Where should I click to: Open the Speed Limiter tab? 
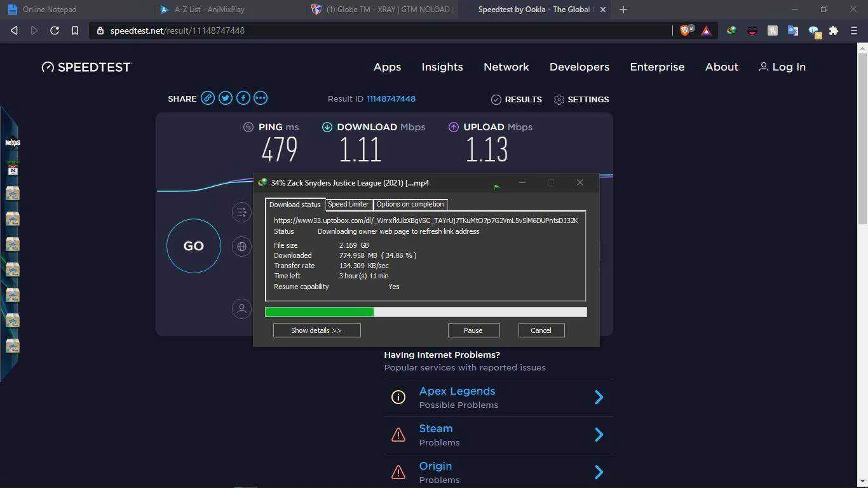(348, 204)
